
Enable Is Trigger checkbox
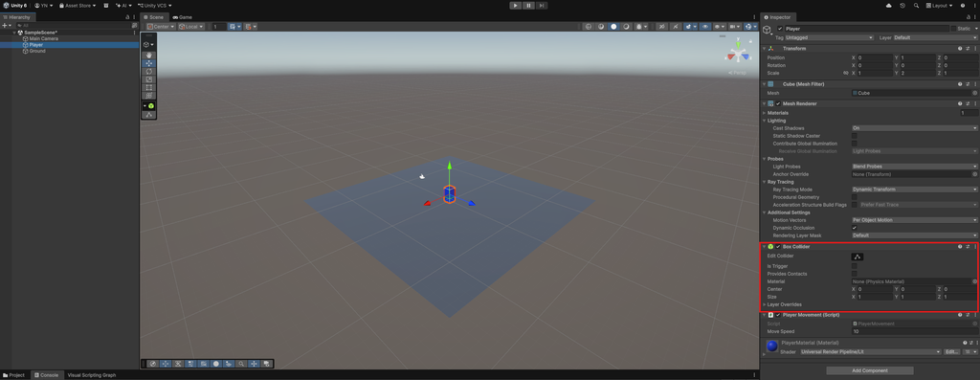pyautogui.click(x=855, y=266)
